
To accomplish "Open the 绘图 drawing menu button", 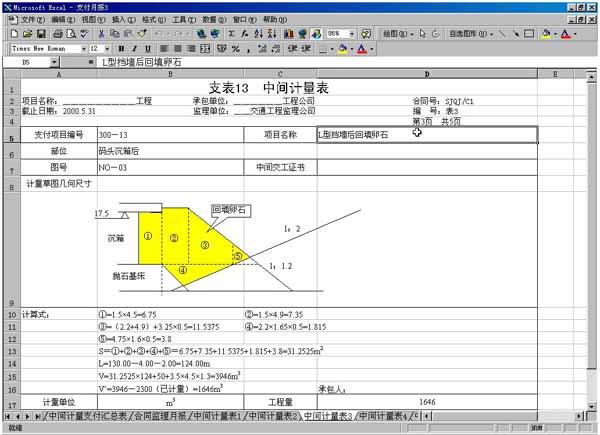I will pyautogui.click(x=396, y=33).
